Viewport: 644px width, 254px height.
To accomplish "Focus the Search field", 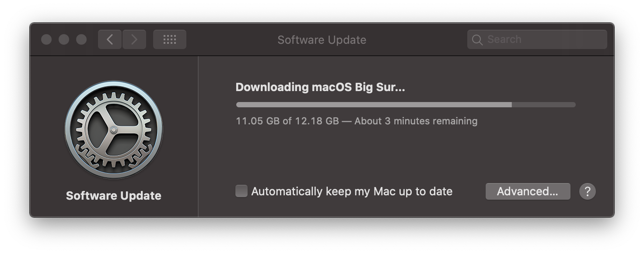I will pyautogui.click(x=537, y=39).
